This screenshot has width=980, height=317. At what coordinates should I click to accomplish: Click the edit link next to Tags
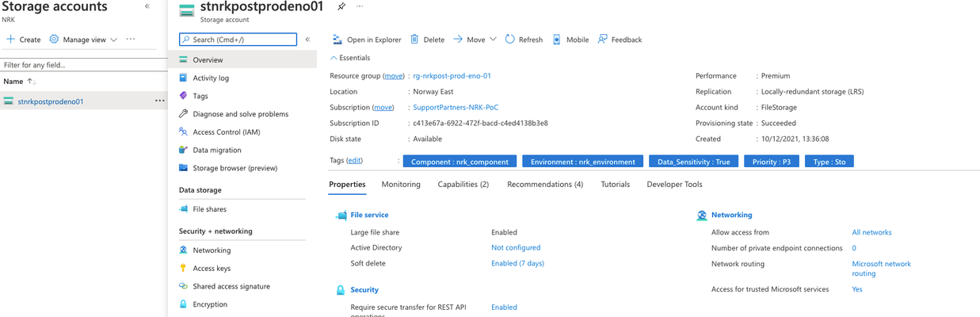coord(354,160)
